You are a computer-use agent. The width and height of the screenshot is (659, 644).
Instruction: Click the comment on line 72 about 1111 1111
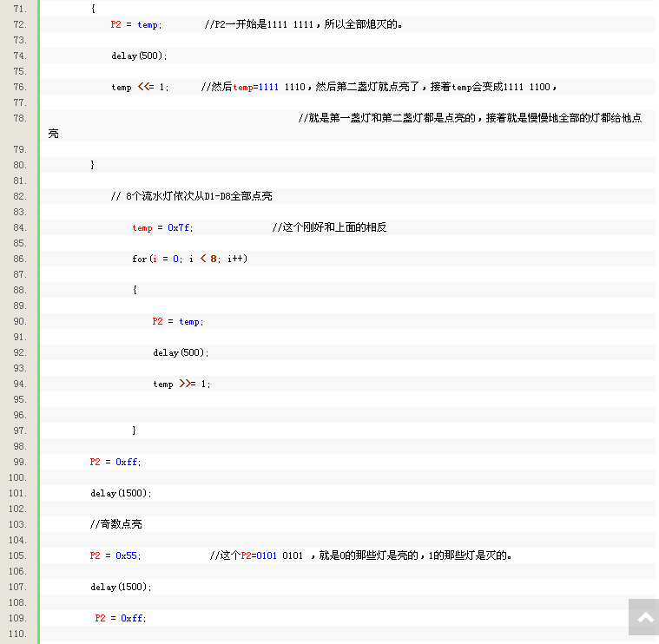click(x=303, y=24)
